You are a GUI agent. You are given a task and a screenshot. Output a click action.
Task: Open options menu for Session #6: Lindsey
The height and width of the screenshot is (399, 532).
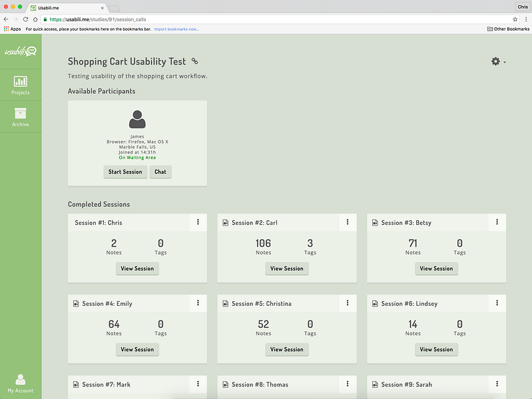(497, 303)
